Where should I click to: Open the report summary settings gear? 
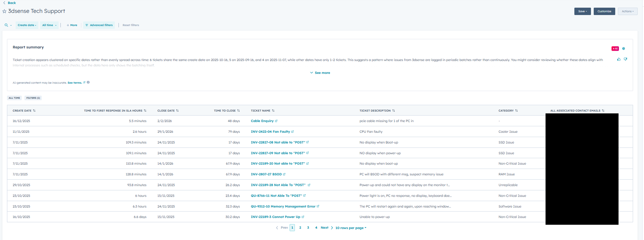click(623, 48)
